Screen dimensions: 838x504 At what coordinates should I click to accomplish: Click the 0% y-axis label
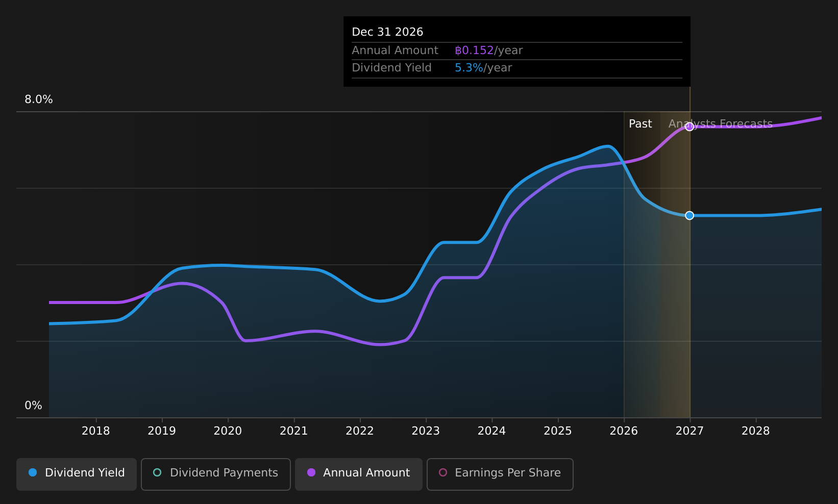34,406
